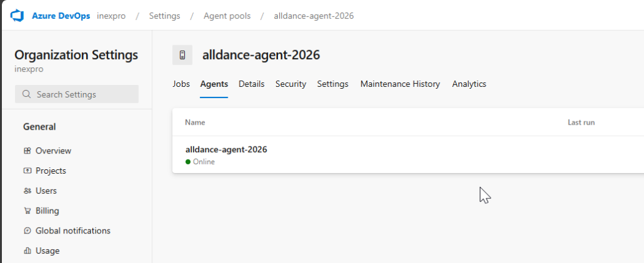Click the Projects sidebar icon
The height and width of the screenshot is (263, 644).
(27, 171)
